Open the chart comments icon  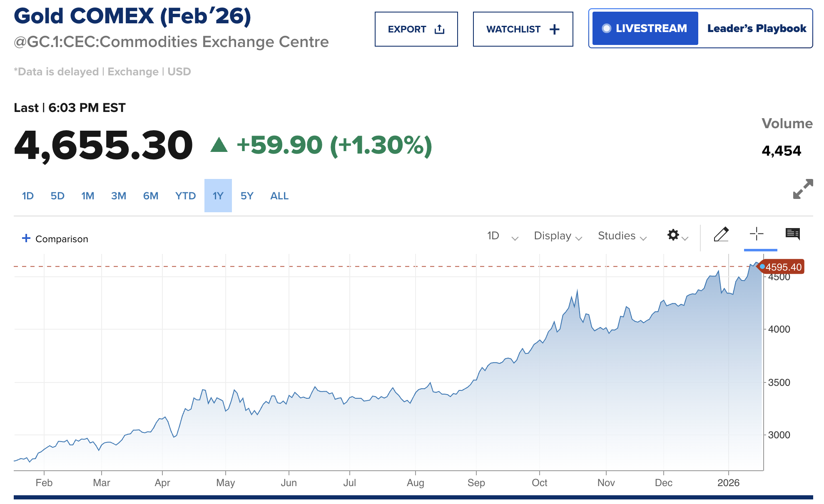click(x=792, y=234)
